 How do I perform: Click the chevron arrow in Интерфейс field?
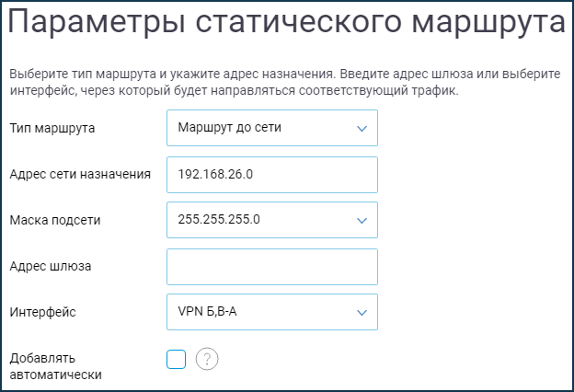[362, 313]
